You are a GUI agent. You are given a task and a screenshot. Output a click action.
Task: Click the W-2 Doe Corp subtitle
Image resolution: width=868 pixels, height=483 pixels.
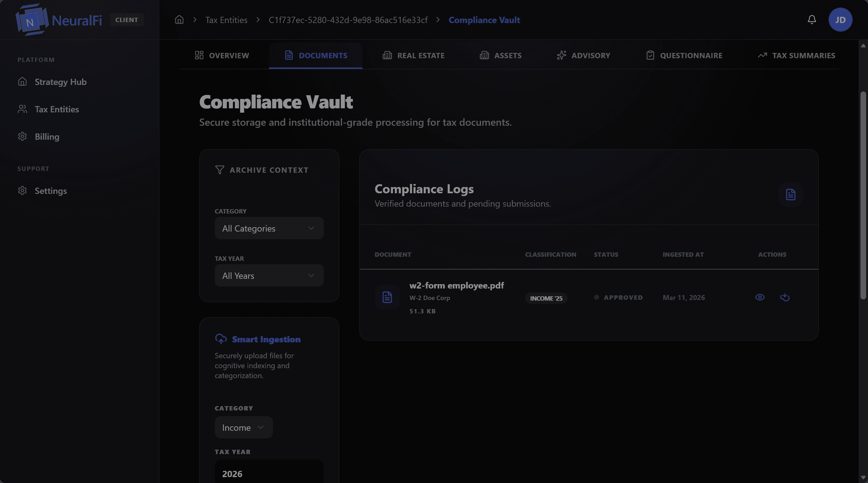click(x=430, y=298)
